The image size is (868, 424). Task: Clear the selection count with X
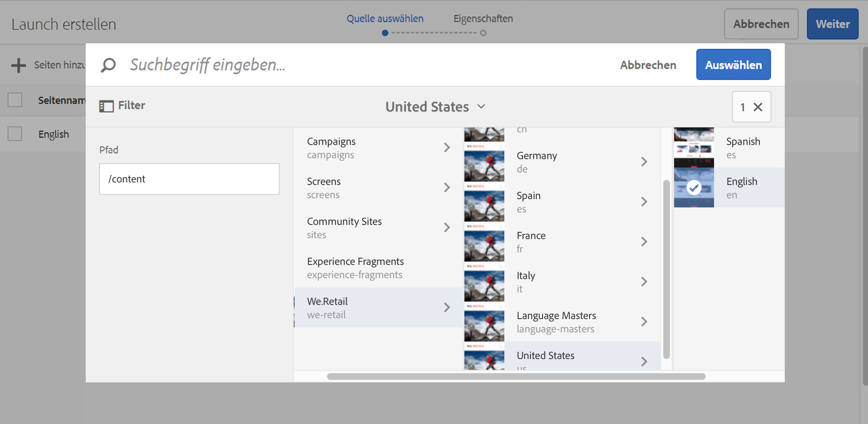(758, 107)
